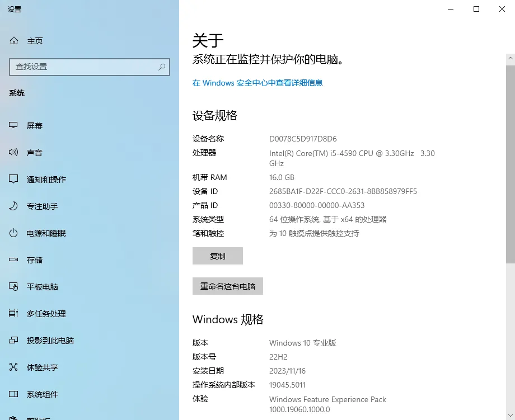
Task: Click the 平板电脑 tablet icon
Action: [x=13, y=286]
